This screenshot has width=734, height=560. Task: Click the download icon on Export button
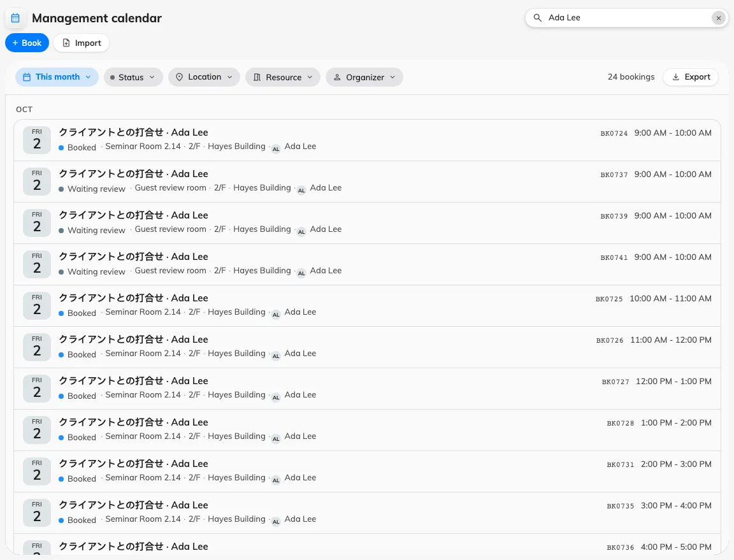tap(675, 77)
